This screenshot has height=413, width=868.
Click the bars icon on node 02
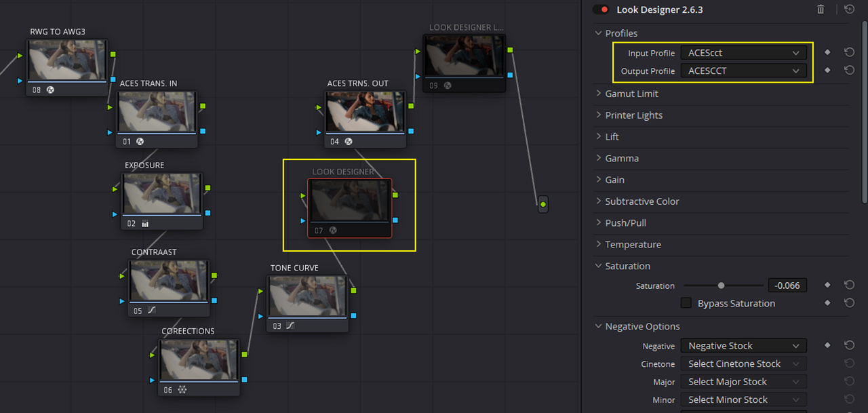pyautogui.click(x=145, y=223)
